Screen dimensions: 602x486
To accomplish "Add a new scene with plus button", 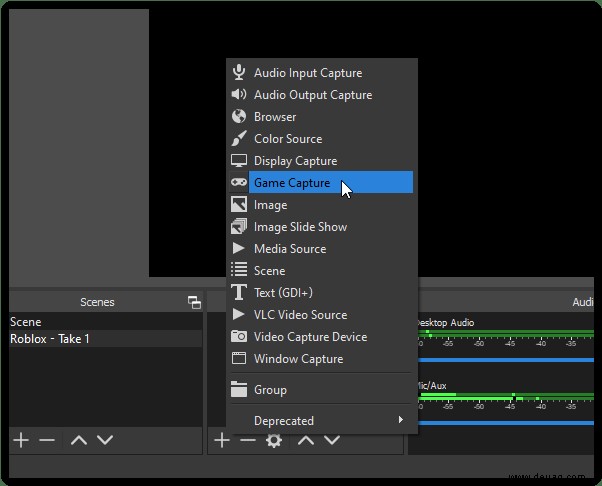I will (x=21, y=440).
